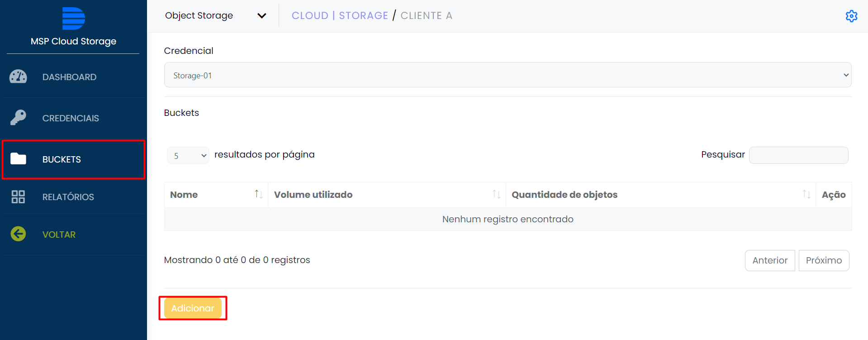This screenshot has width=868, height=340.
Task: Change the results per page selector
Action: [x=188, y=155]
